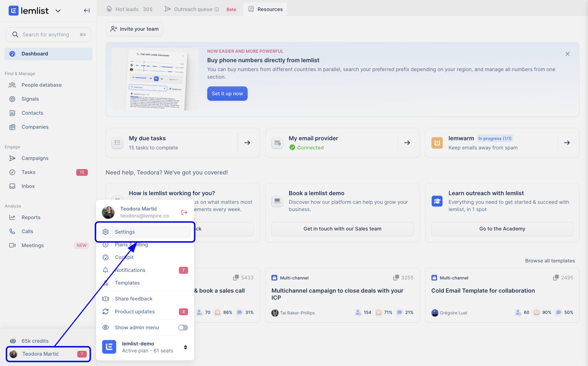This screenshot has height=366, width=588.
Task: Expand the lemlist workspace dropdown chevron
Action: click(x=58, y=11)
